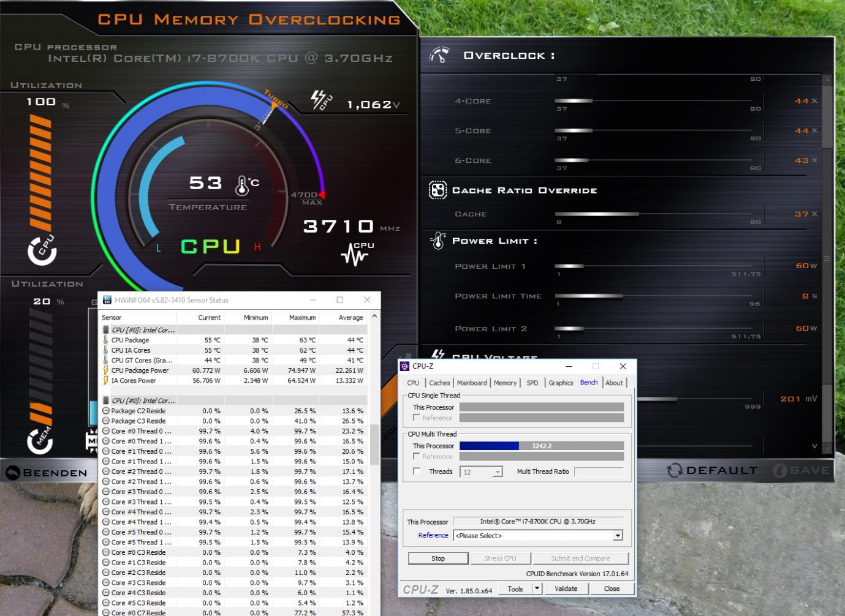Click the Overclock gauge icon

click(439, 55)
